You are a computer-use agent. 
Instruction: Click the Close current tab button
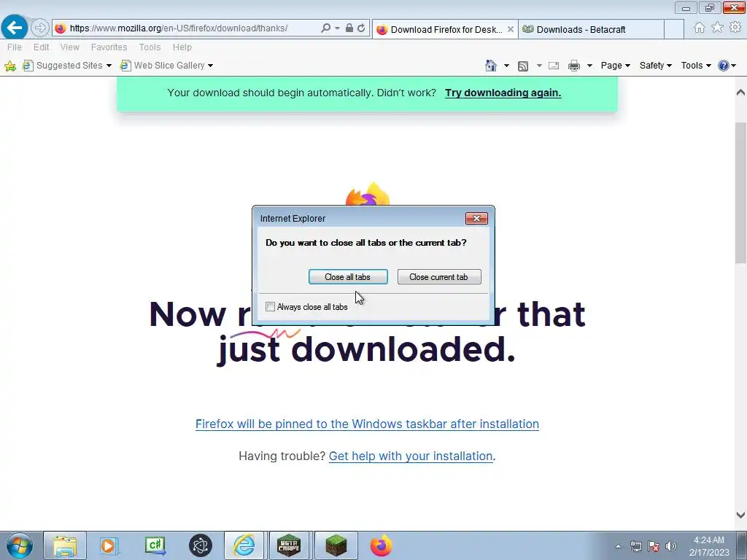click(x=438, y=276)
